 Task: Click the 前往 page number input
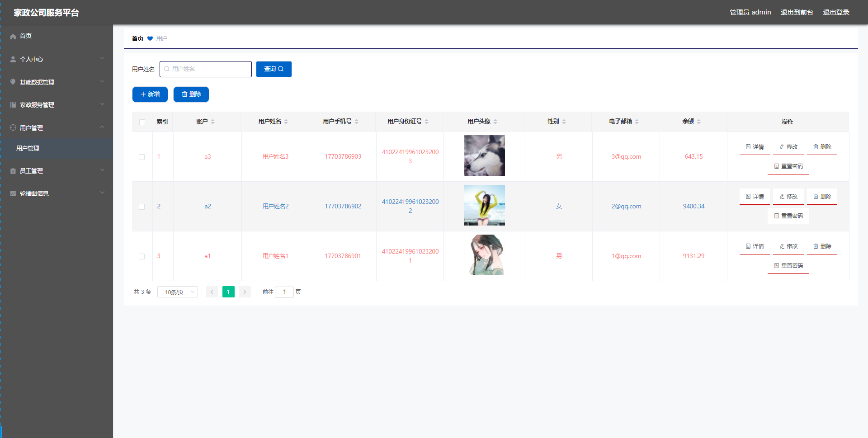click(x=284, y=292)
